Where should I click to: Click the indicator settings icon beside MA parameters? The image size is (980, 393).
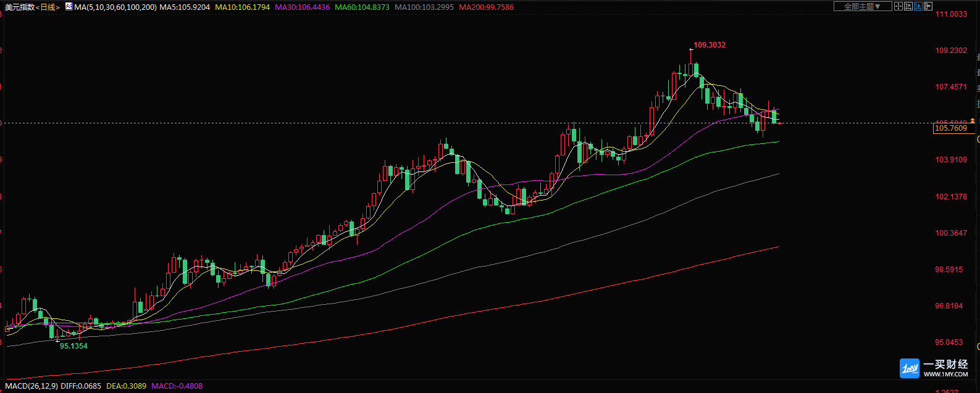tap(68, 7)
